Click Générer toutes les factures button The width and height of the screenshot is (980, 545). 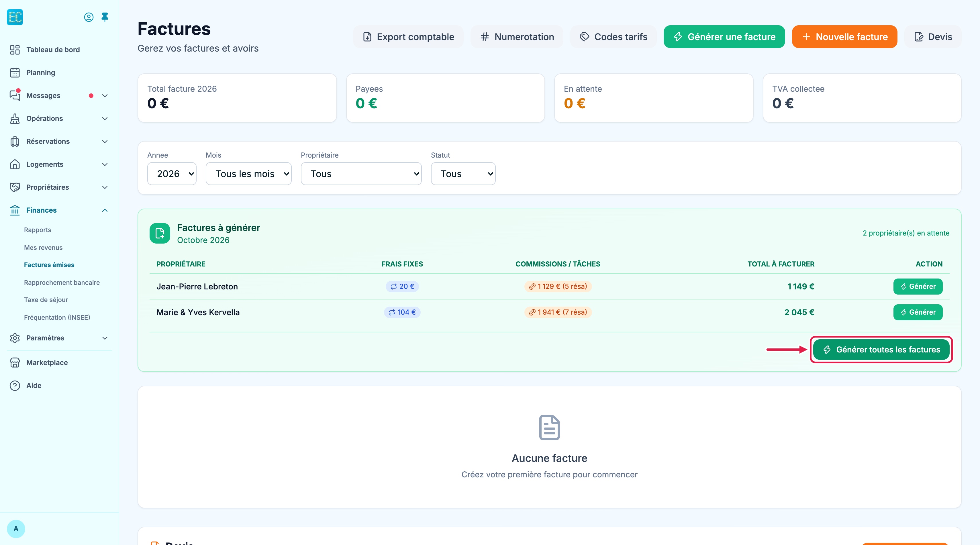pos(881,350)
